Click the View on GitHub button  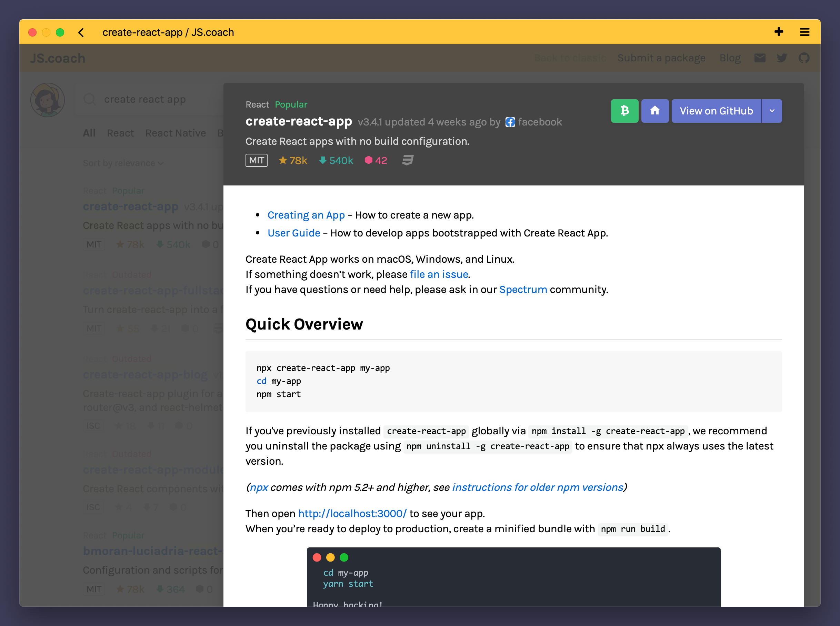pos(716,111)
